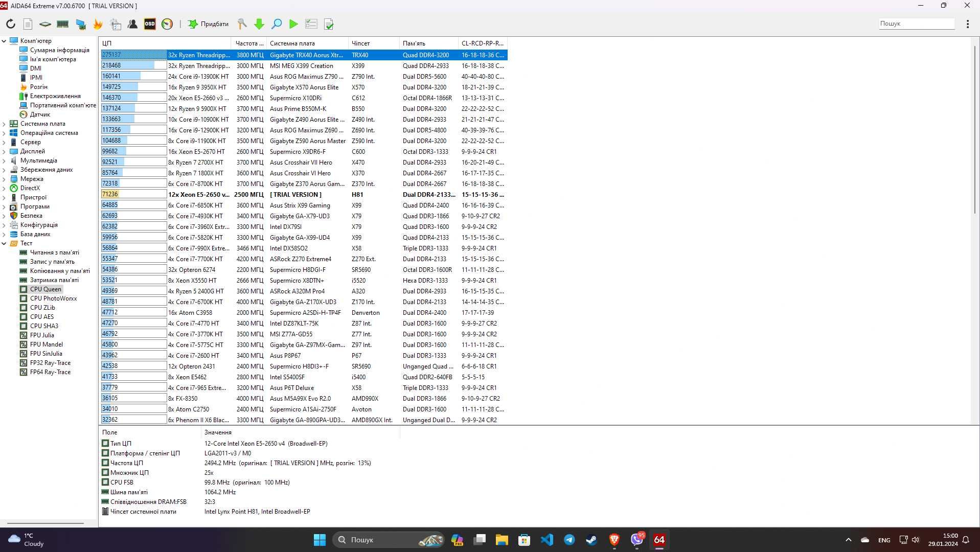Image resolution: width=980 pixels, height=552 pixels.
Task: Open the OSD panel icon
Action: click(x=150, y=24)
